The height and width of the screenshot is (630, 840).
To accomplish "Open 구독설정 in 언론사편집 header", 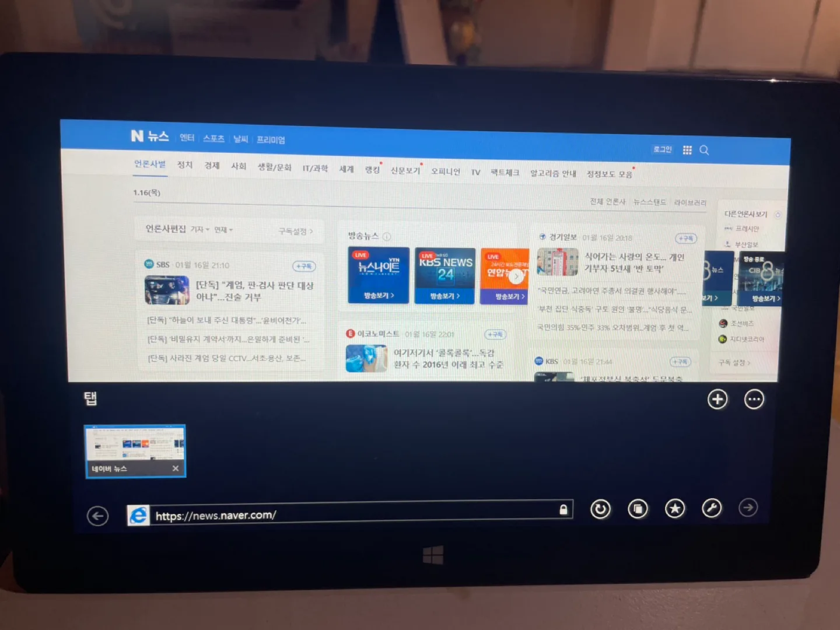I will tap(296, 232).
